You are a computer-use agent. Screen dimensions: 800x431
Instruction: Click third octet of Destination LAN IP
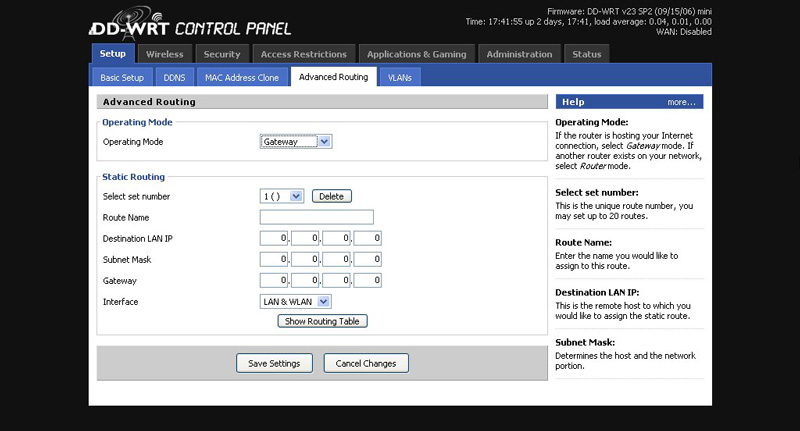click(x=336, y=238)
